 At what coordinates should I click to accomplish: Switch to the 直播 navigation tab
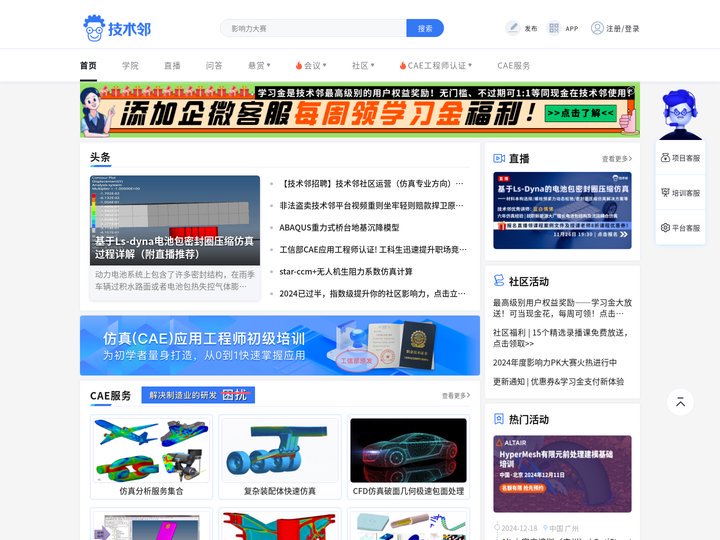172,66
